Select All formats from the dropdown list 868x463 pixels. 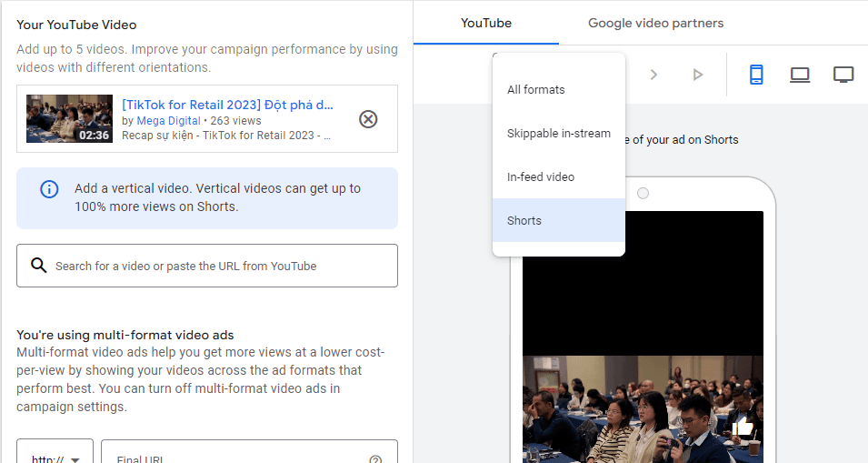pyautogui.click(x=536, y=89)
